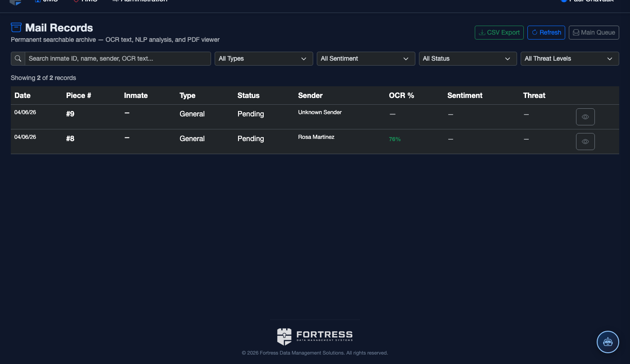Click the footer copyright notice
The width and height of the screenshot is (630, 364).
[315, 353]
